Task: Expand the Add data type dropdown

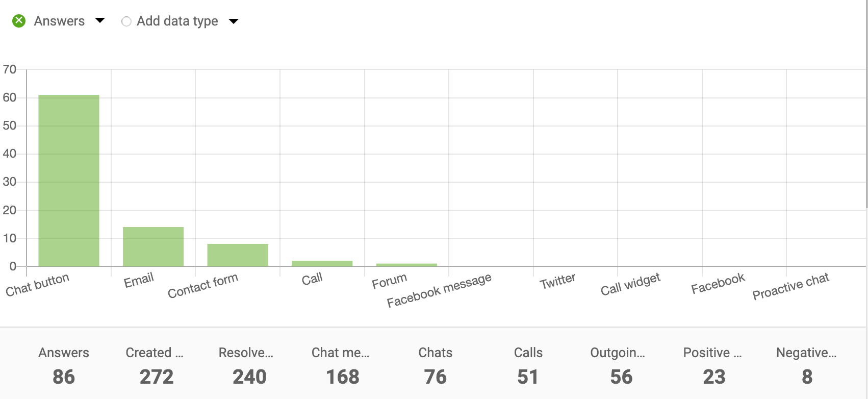Action: point(233,21)
